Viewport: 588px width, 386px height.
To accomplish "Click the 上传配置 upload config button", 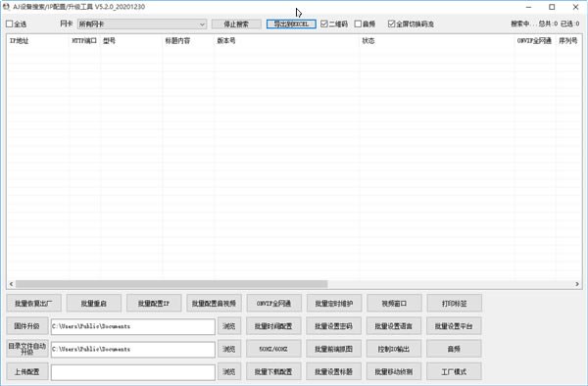I will pyautogui.click(x=27, y=371).
